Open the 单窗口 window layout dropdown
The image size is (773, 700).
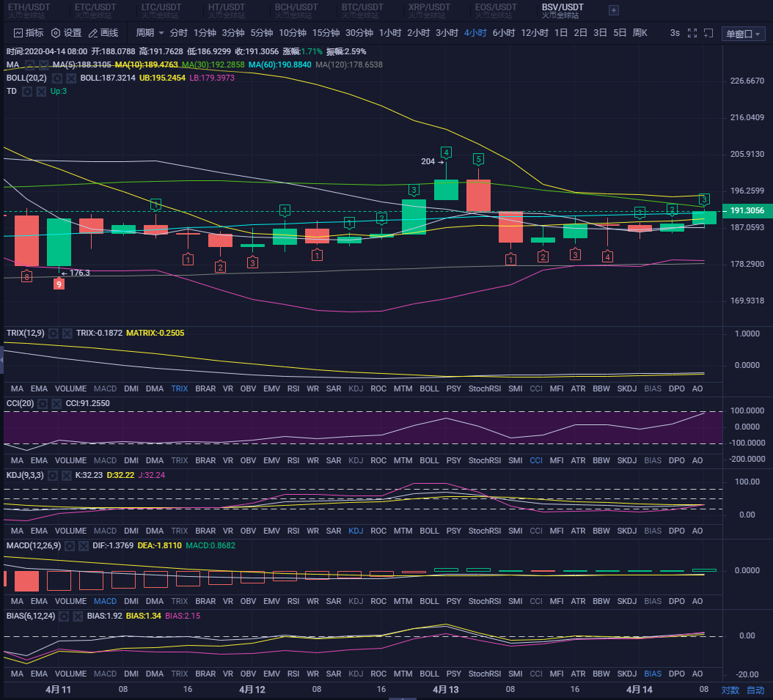click(x=743, y=34)
